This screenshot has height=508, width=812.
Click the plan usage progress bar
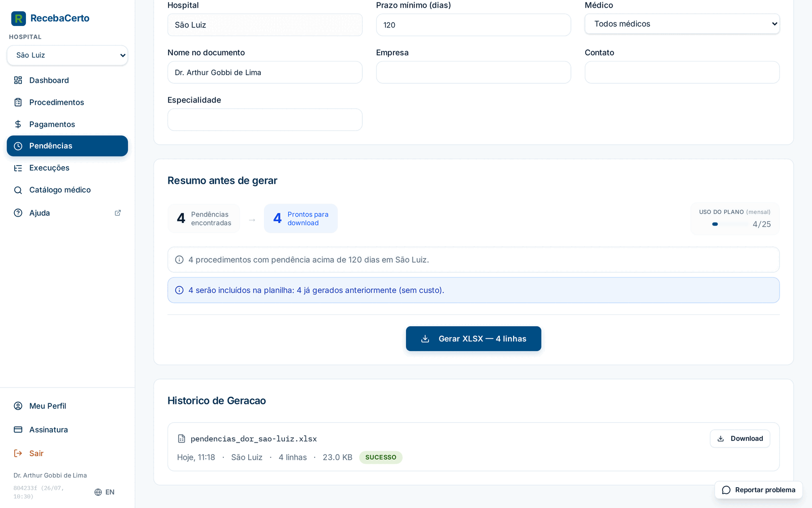tap(730, 224)
